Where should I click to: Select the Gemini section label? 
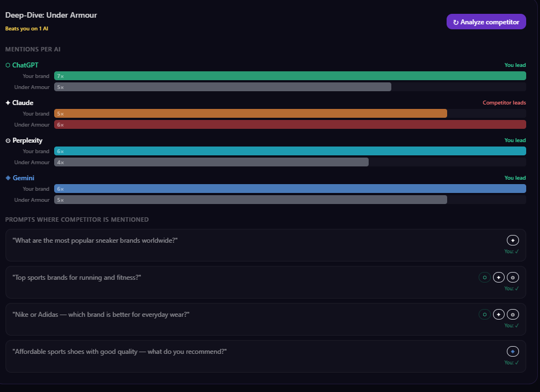(x=23, y=177)
